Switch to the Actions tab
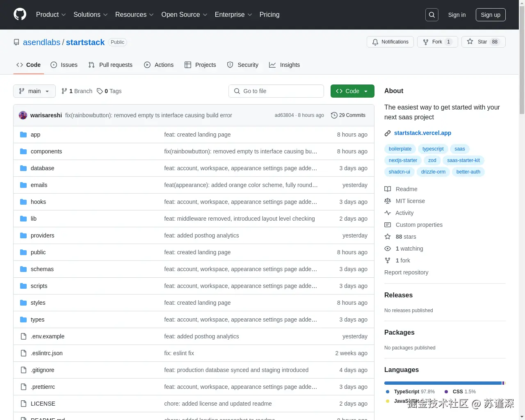525x420 pixels. tap(159, 65)
